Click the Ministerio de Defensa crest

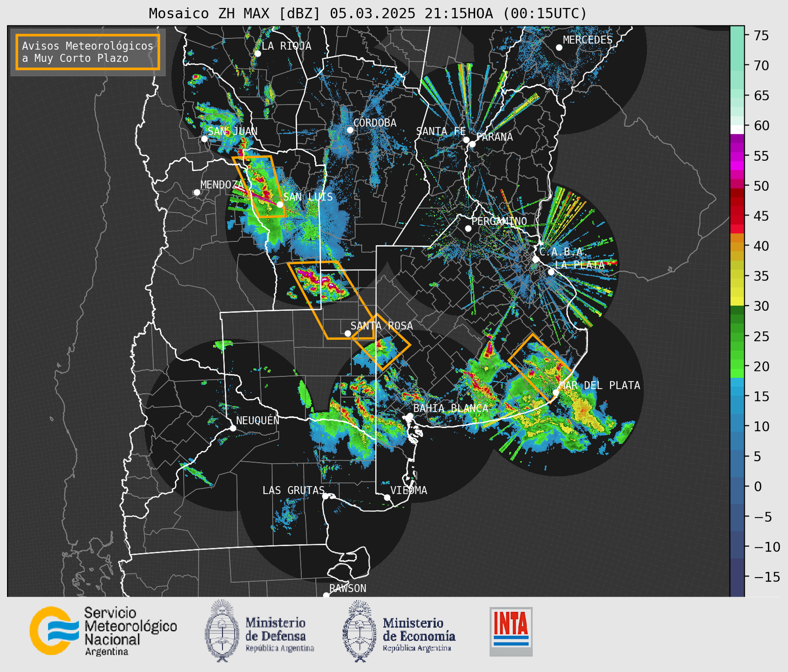click(x=222, y=631)
